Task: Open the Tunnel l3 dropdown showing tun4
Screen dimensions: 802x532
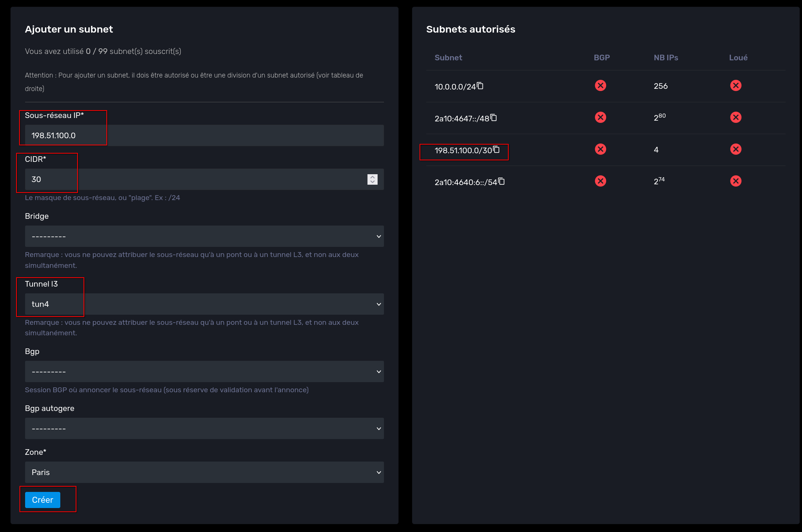Action: point(204,304)
